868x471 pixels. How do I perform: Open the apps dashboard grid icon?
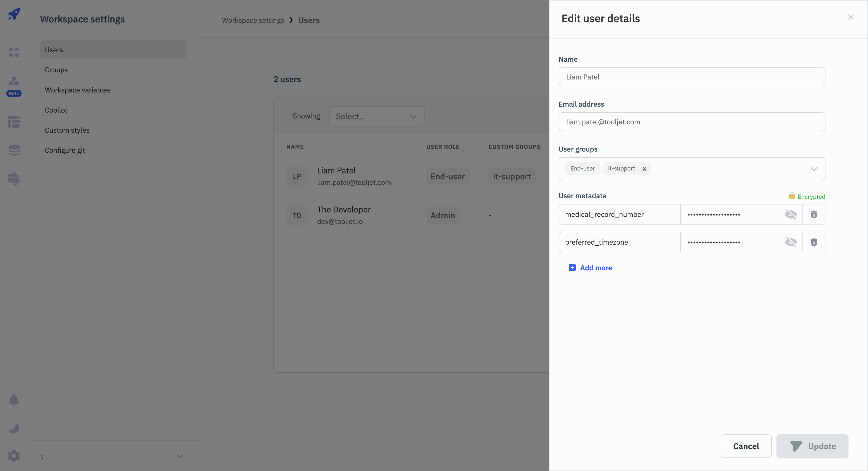tap(14, 52)
